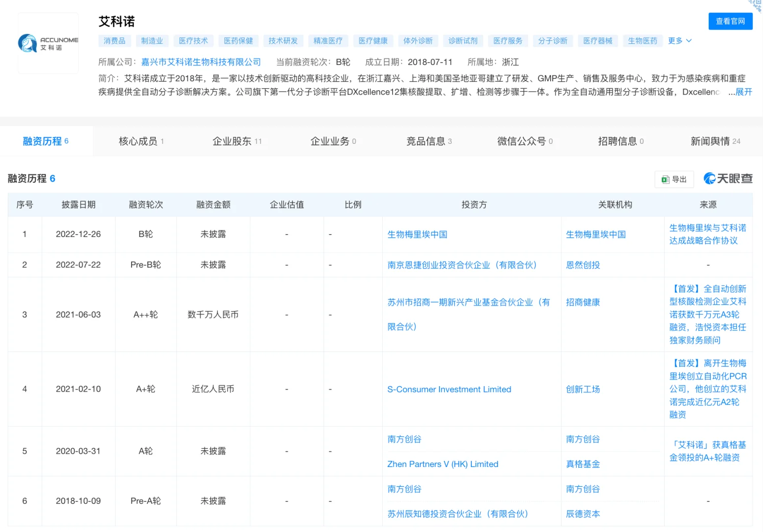Select the 技术研发 tag
Image resolution: width=763 pixels, height=532 pixels.
point(283,41)
